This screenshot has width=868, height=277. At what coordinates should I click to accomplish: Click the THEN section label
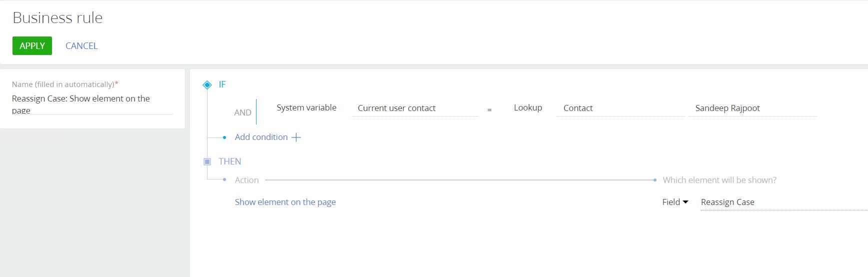229,161
